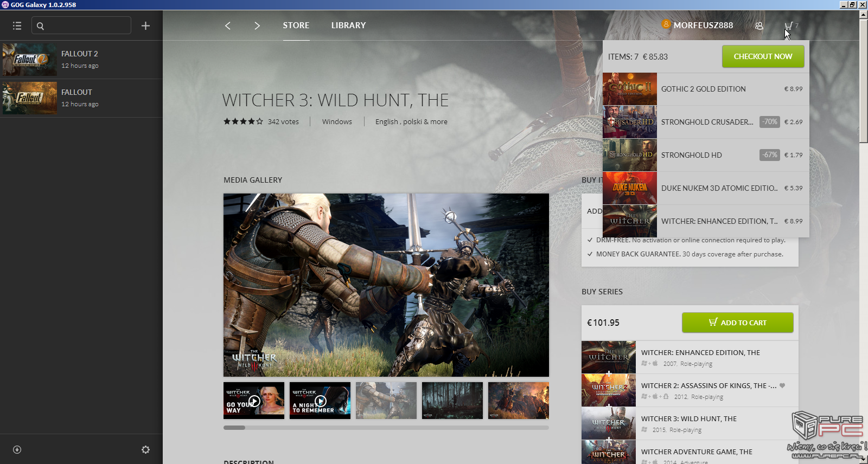868x464 pixels.
Task: Open Witcher 2: Assassins of Kings series entry
Action: [690, 390]
